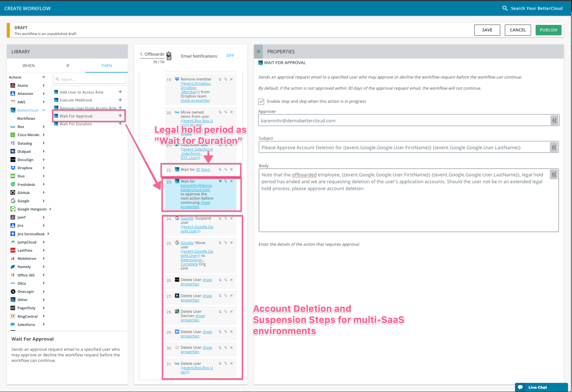This screenshot has height=392, width=572.
Task: Expand the Cisco Meraki actions list
Action: (44, 135)
